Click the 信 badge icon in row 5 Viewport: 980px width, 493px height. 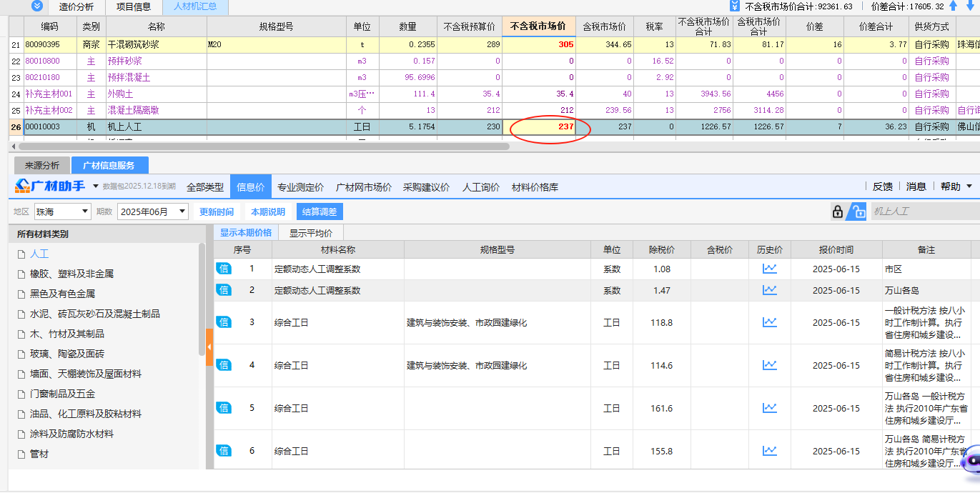[224, 408]
